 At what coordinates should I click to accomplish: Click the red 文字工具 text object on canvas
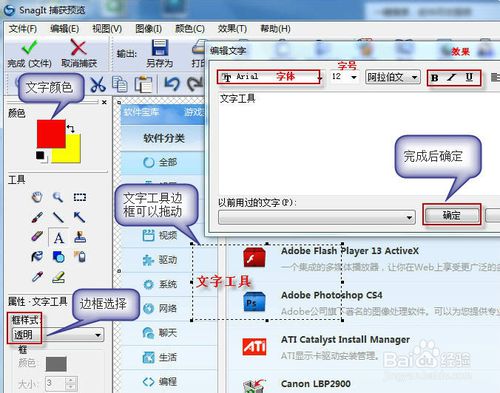224,282
